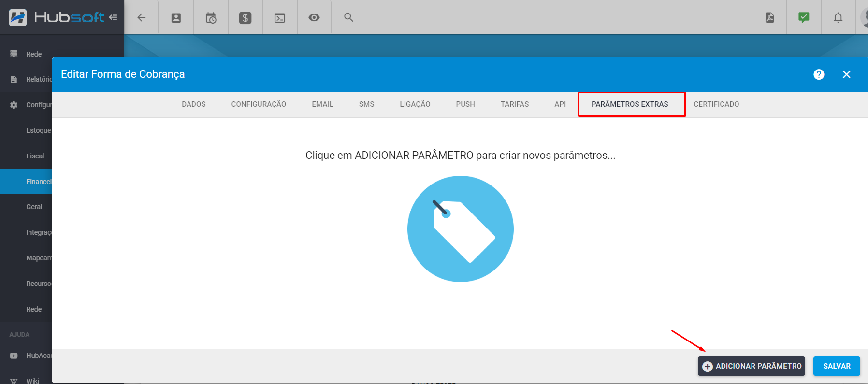The width and height of the screenshot is (868, 384).
Task: Click the Configurações gear icon in sidebar
Action: point(14,105)
